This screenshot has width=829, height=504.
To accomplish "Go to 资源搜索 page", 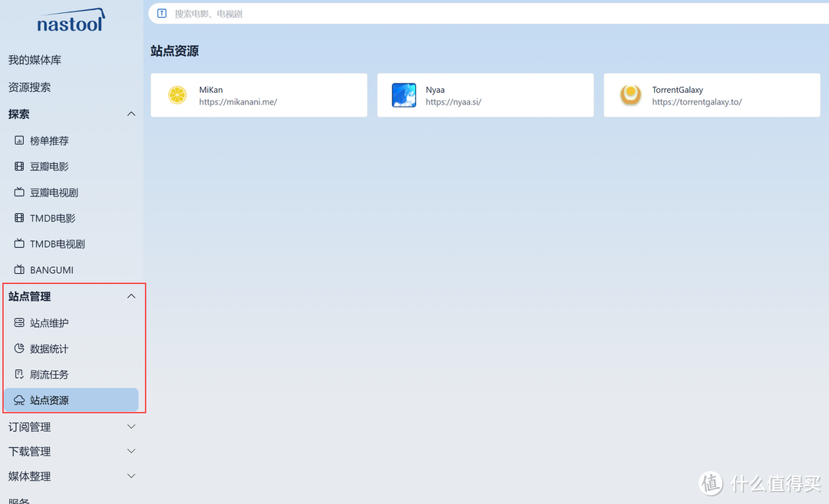I will 29,87.
